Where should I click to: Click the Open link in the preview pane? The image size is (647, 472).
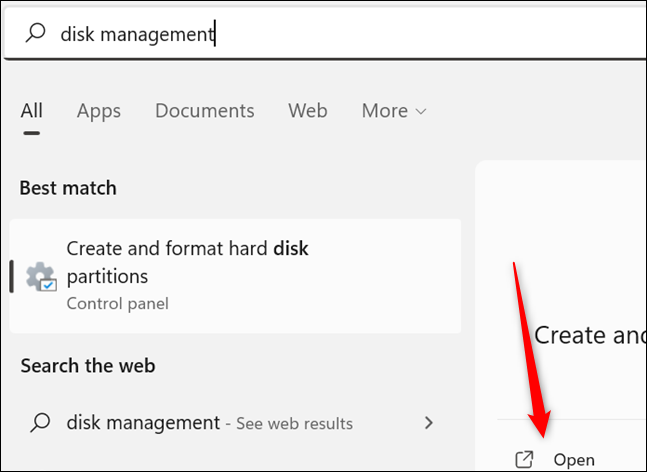coord(574,460)
